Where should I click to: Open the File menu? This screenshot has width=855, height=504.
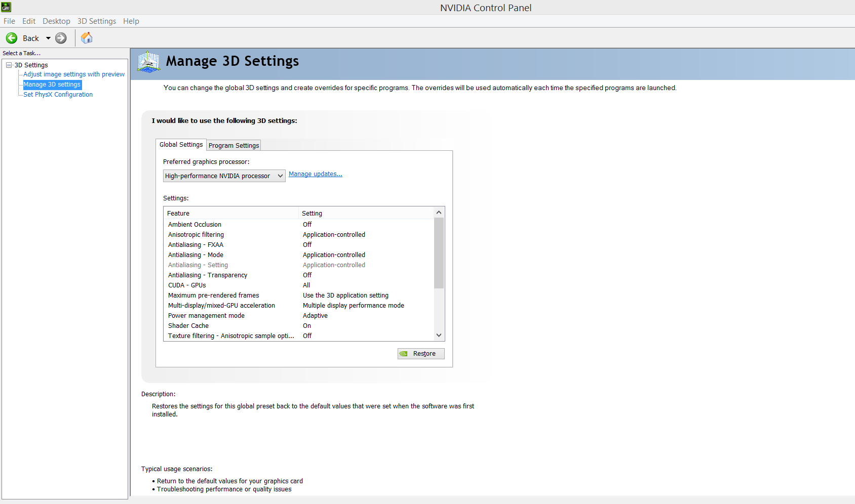(x=9, y=21)
